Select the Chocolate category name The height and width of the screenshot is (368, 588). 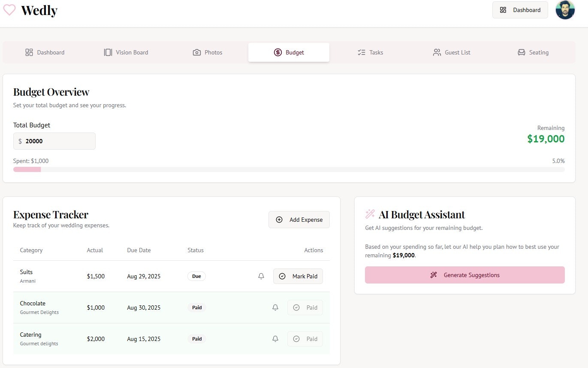point(33,303)
